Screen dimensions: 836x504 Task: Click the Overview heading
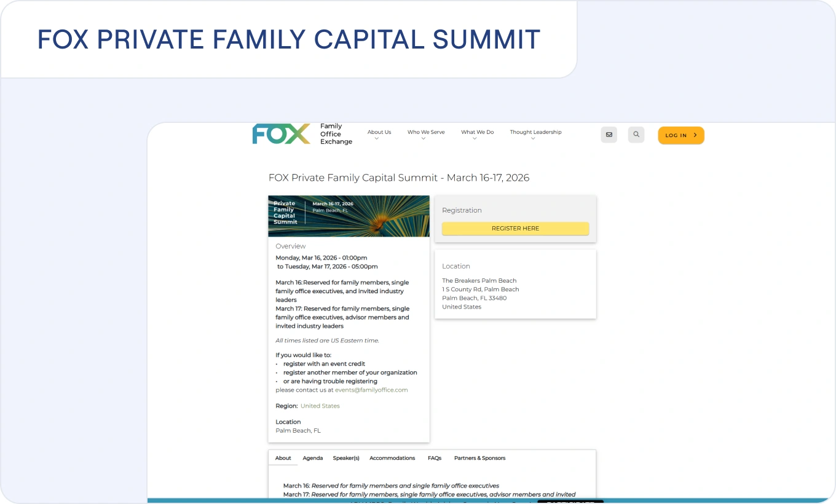click(x=291, y=246)
